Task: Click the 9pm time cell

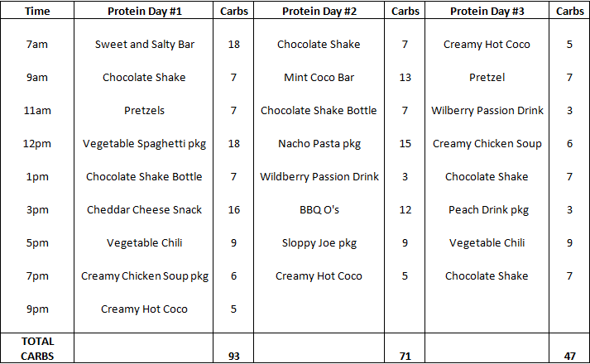Action: click(x=36, y=309)
